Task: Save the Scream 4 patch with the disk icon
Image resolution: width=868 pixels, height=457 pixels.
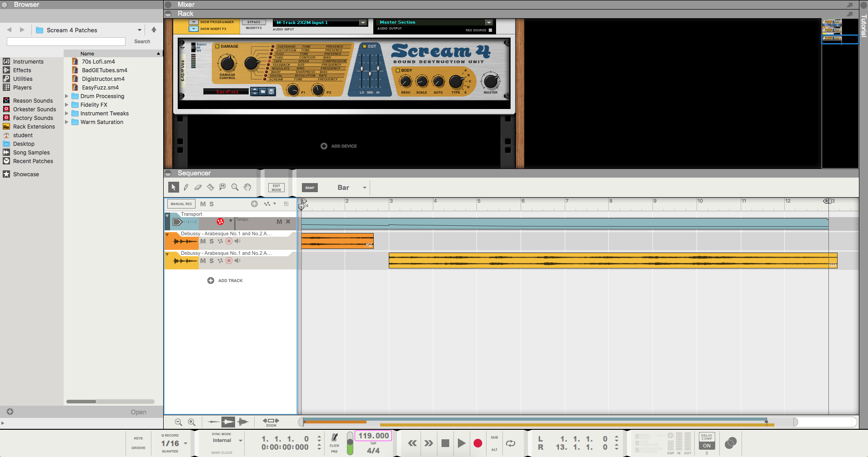Action: [x=271, y=92]
